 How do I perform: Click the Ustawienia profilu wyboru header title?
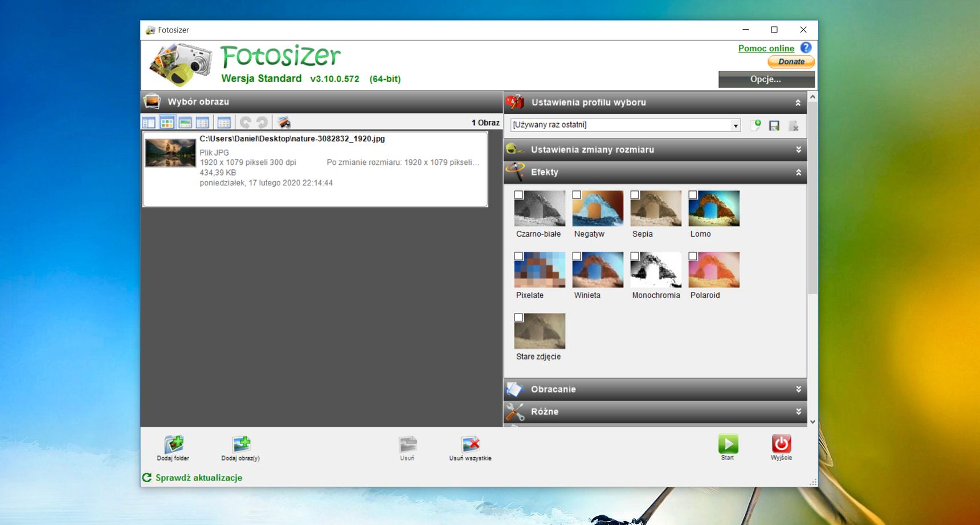click(589, 103)
